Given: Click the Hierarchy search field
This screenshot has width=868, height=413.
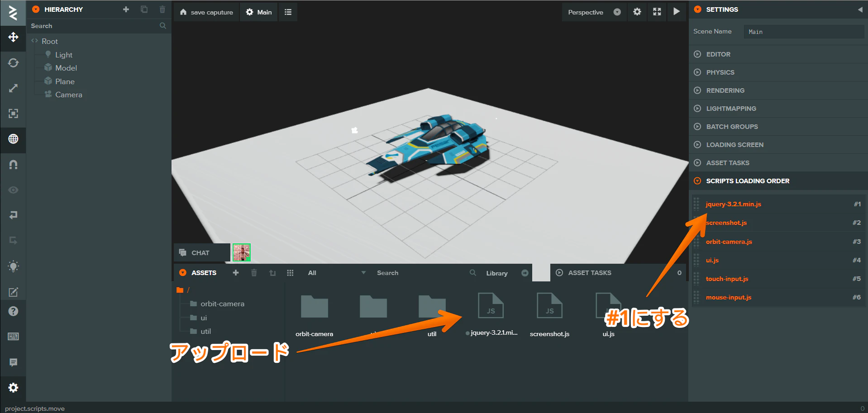Looking at the screenshot, I should [x=99, y=26].
